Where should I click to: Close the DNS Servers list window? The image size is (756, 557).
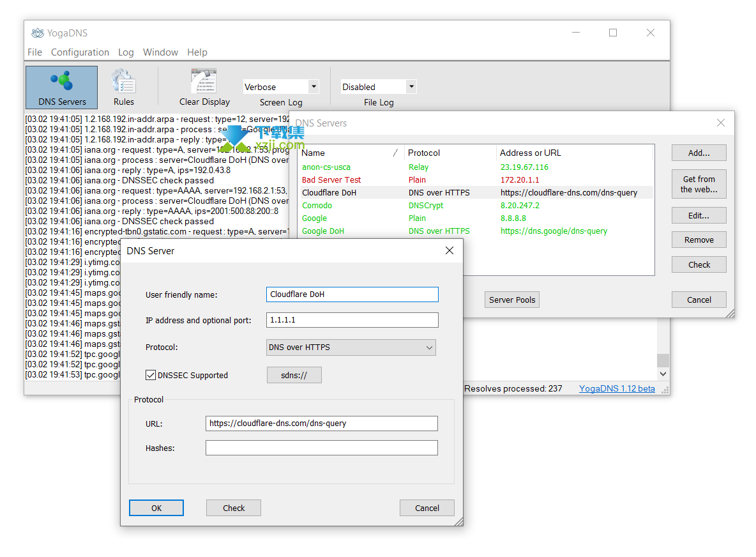pyautogui.click(x=720, y=123)
